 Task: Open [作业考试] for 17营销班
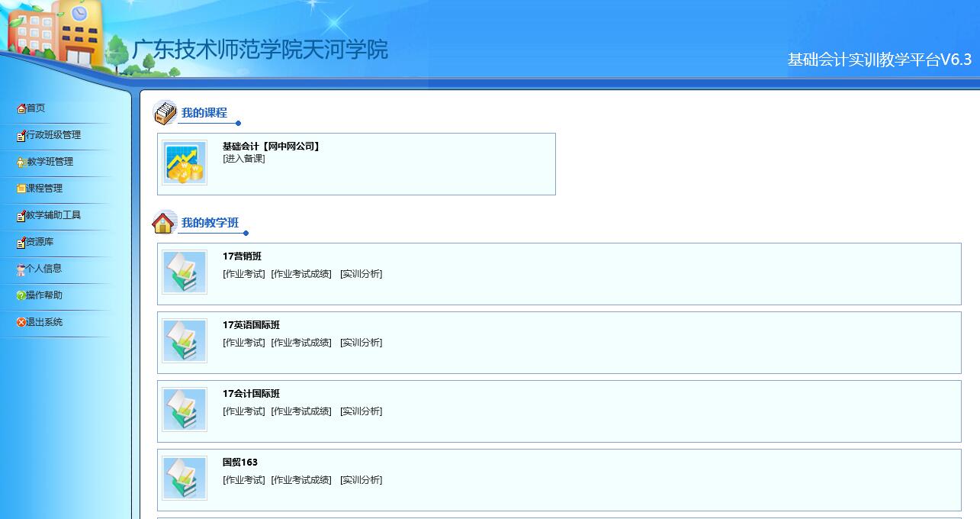[244, 274]
